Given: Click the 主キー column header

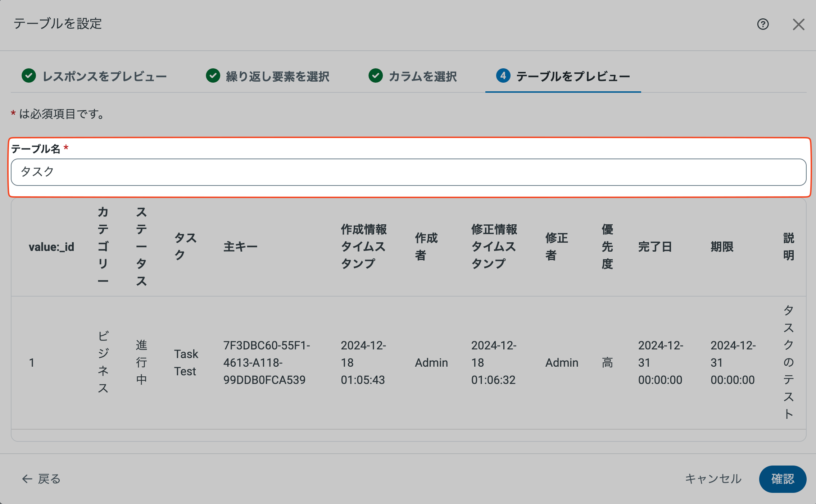Looking at the screenshot, I should tap(240, 247).
